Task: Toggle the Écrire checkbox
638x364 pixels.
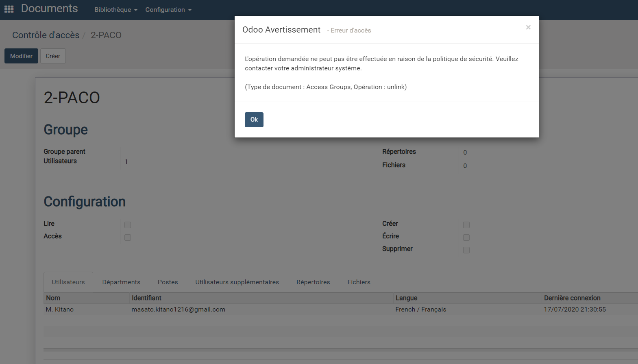Action: coord(466,238)
